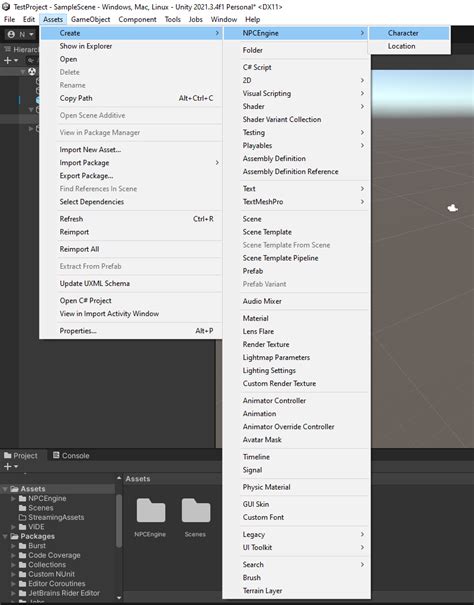Choose Character in the NPCEngine submenu

(x=409, y=33)
